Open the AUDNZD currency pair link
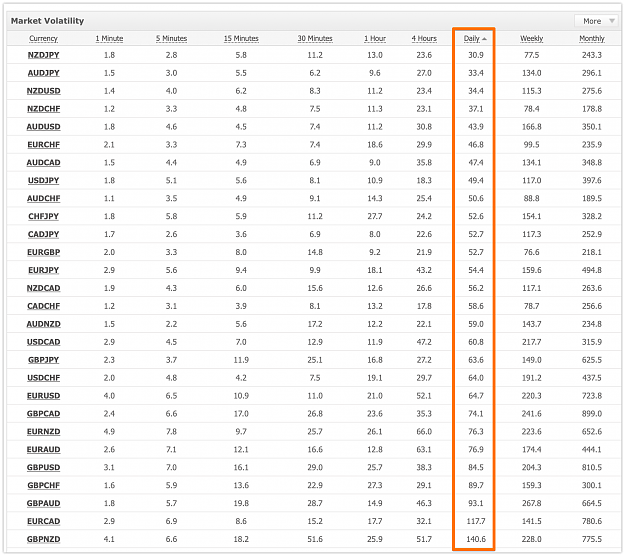 point(43,324)
